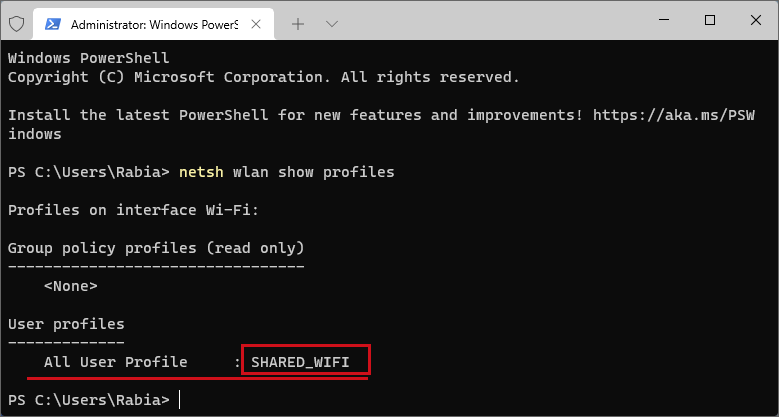This screenshot has height=417, width=779.
Task: Open the https://aka.ms/PSWindows link
Action: [674, 115]
